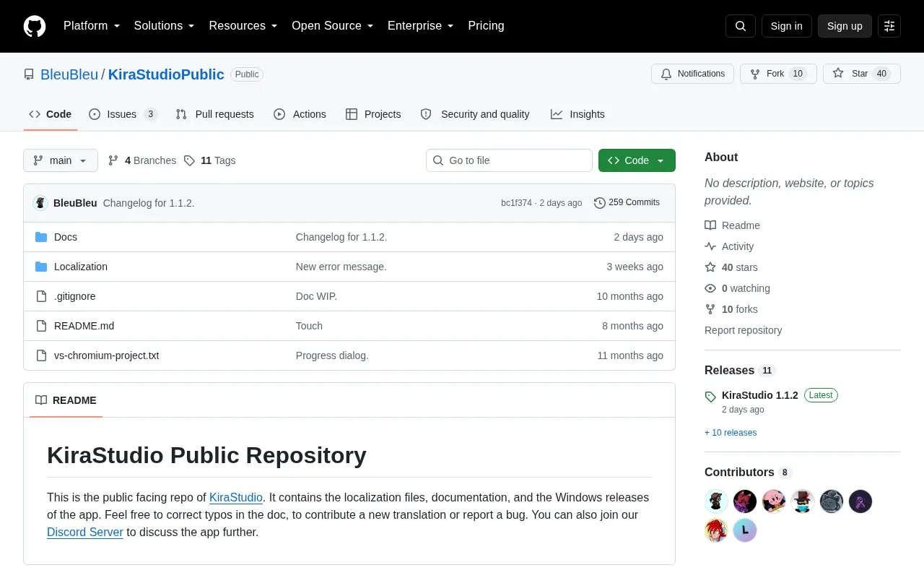Image resolution: width=924 pixels, height=578 pixels.
Task: Switch to the Actions tab
Action: click(x=300, y=114)
